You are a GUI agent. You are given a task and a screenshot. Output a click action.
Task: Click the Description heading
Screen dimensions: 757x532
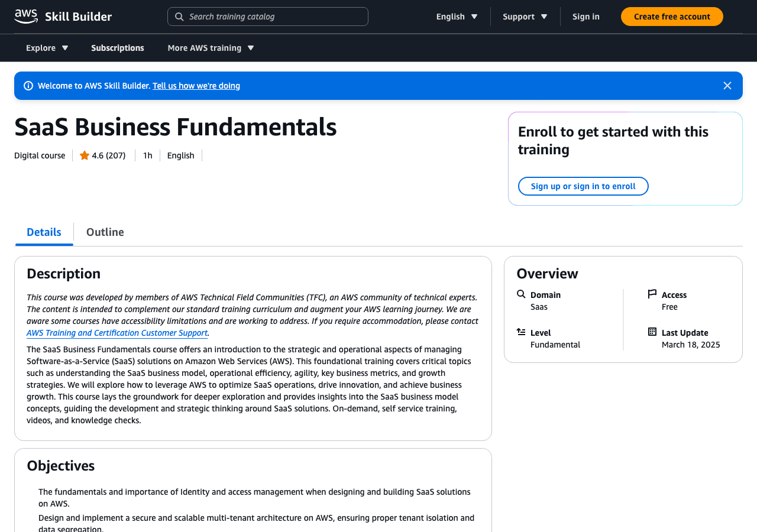(x=64, y=274)
